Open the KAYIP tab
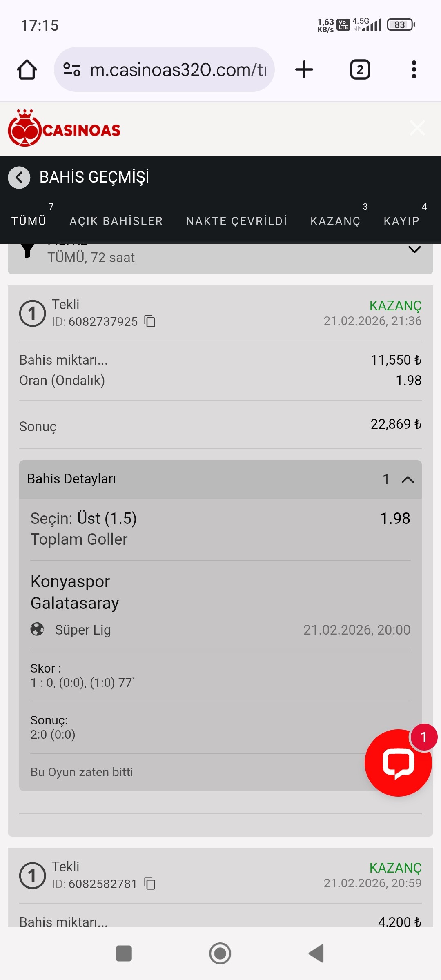 [402, 221]
